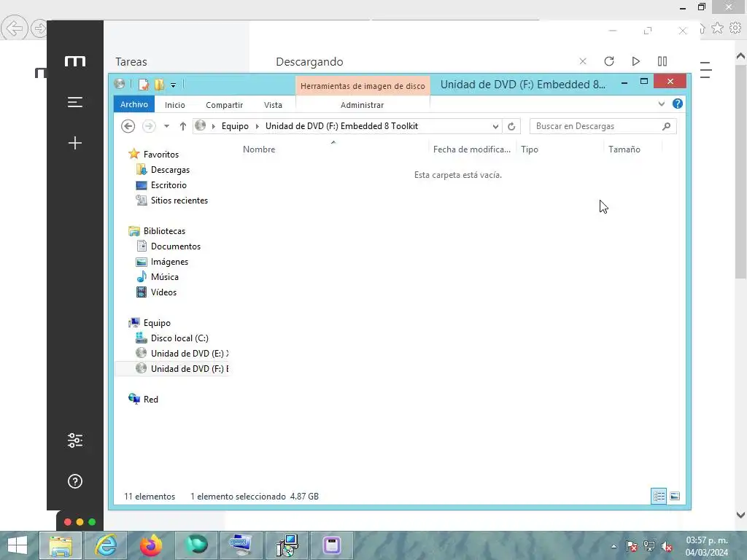747x560 pixels.
Task: Open the Imágenes library
Action: pos(169,262)
